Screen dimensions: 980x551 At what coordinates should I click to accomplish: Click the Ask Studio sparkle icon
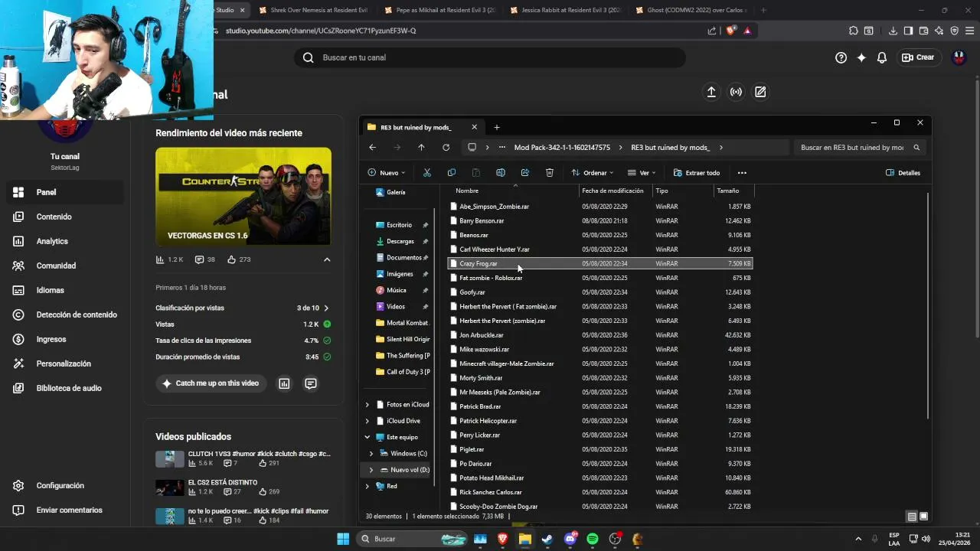861,57
